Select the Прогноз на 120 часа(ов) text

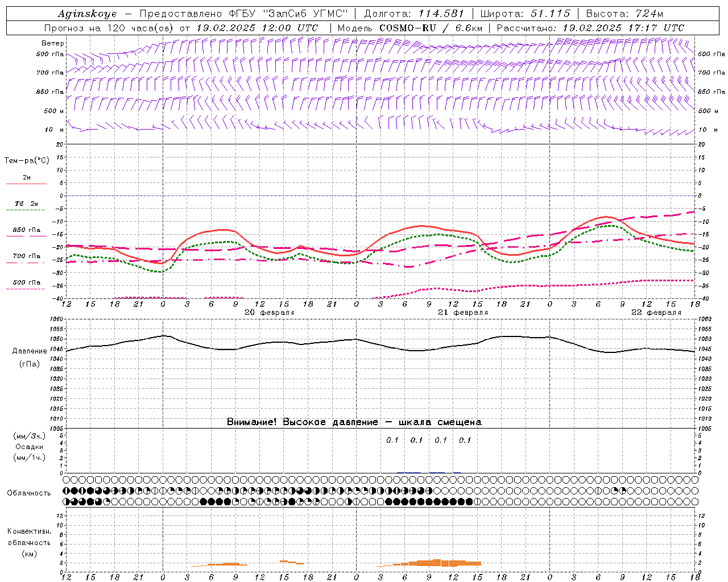coord(110,28)
